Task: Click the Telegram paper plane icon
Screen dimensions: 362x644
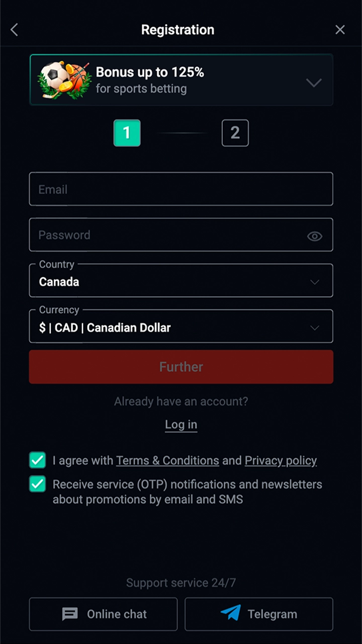Action: click(231, 613)
